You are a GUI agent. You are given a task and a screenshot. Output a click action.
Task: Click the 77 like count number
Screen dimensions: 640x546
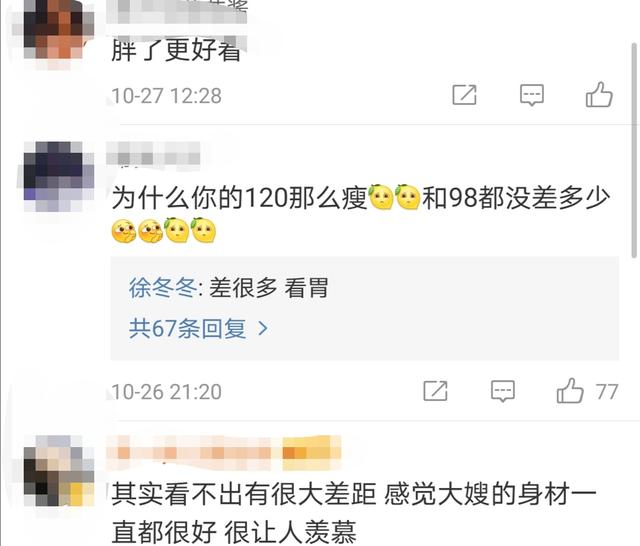pyautogui.click(x=607, y=392)
